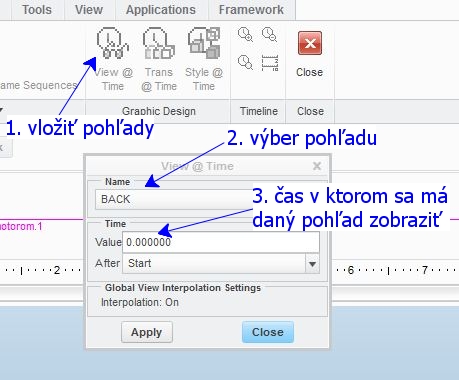This screenshot has height=380, width=459.
Task: Click the Style @ Time icon
Action: pyautogui.click(x=204, y=43)
